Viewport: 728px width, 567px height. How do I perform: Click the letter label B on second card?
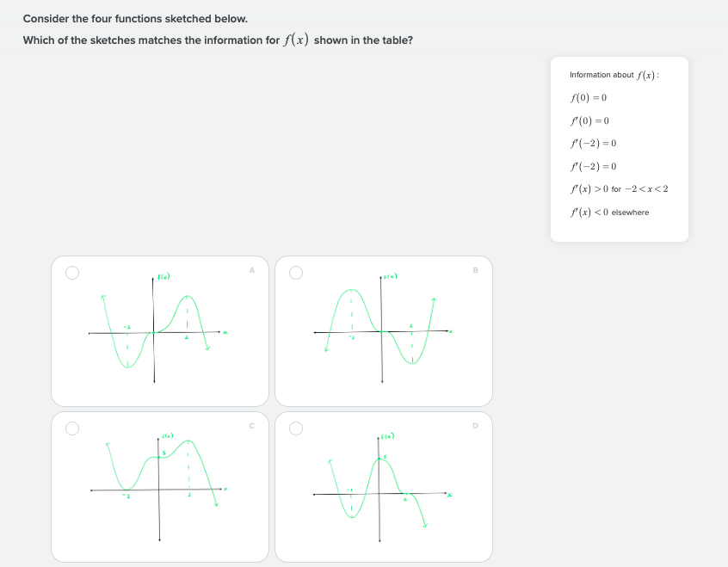(x=476, y=268)
